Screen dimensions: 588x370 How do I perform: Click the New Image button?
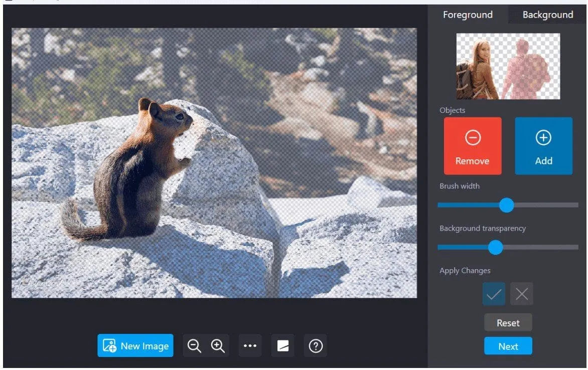(135, 346)
